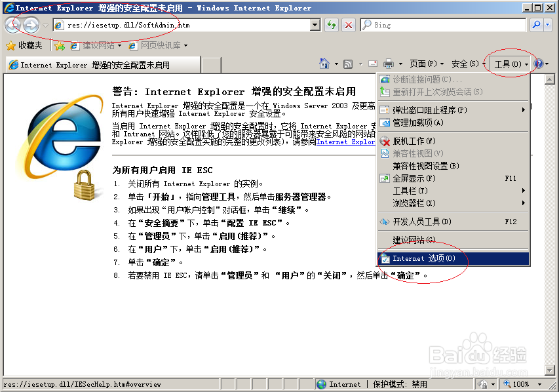Click 网页快讯库 favorites bar link

coord(158,46)
